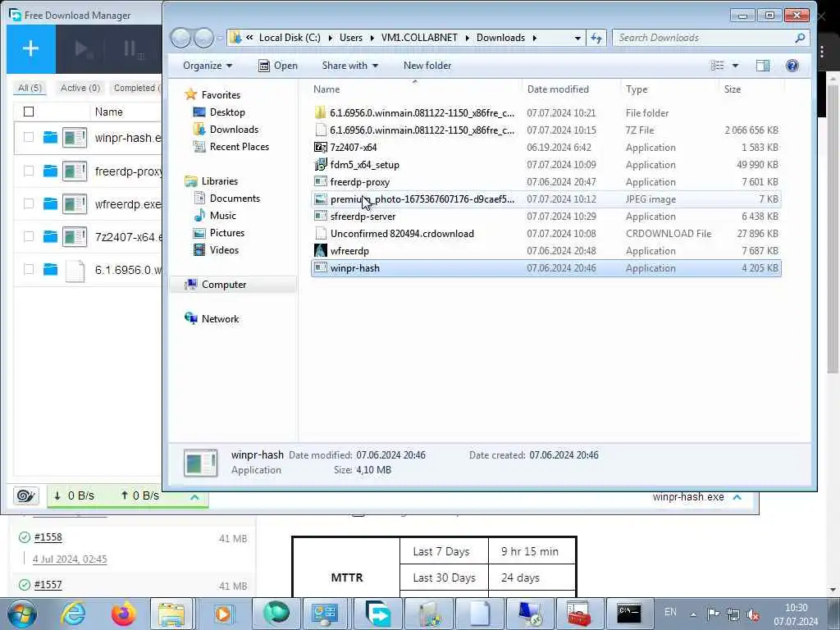Viewport: 840px width, 630px height.
Task: Expand chevron next to winpr-hash.exe at bottom
Action: pyautogui.click(x=737, y=497)
